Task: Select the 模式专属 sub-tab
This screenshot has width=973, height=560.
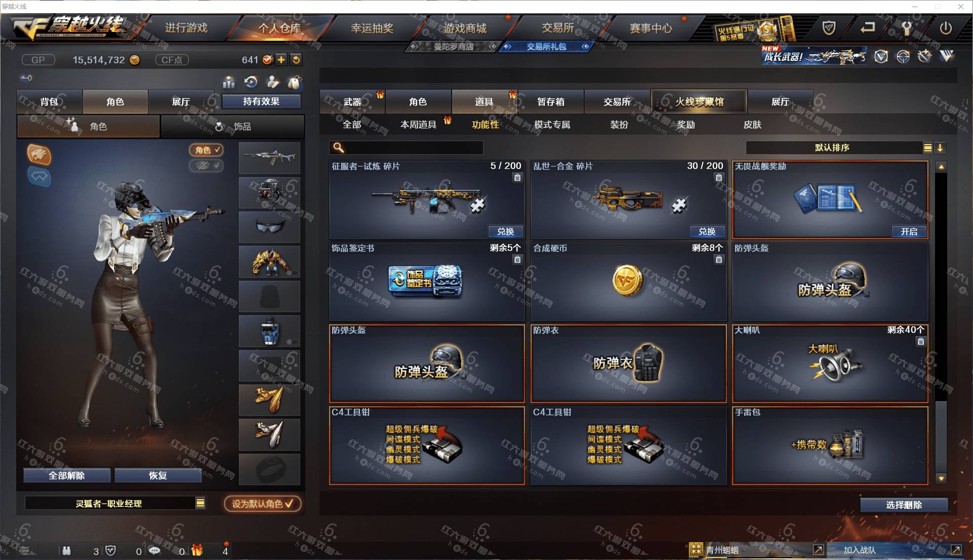Action: tap(552, 124)
